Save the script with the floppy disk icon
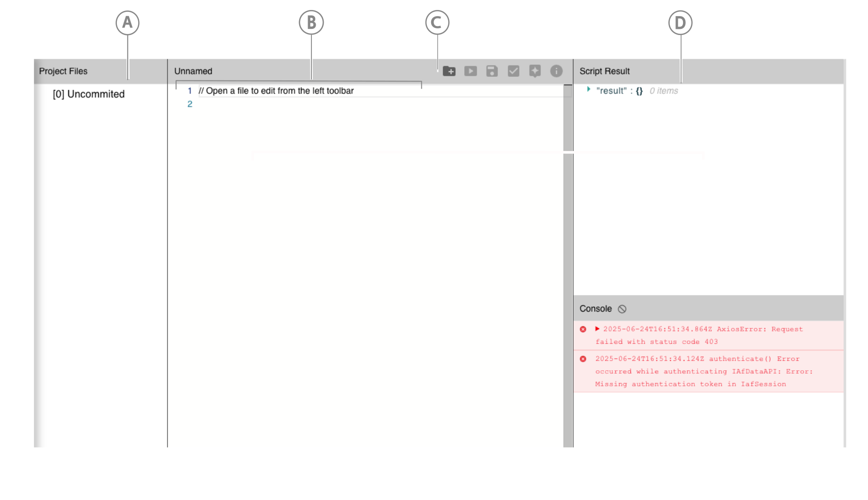 [492, 71]
